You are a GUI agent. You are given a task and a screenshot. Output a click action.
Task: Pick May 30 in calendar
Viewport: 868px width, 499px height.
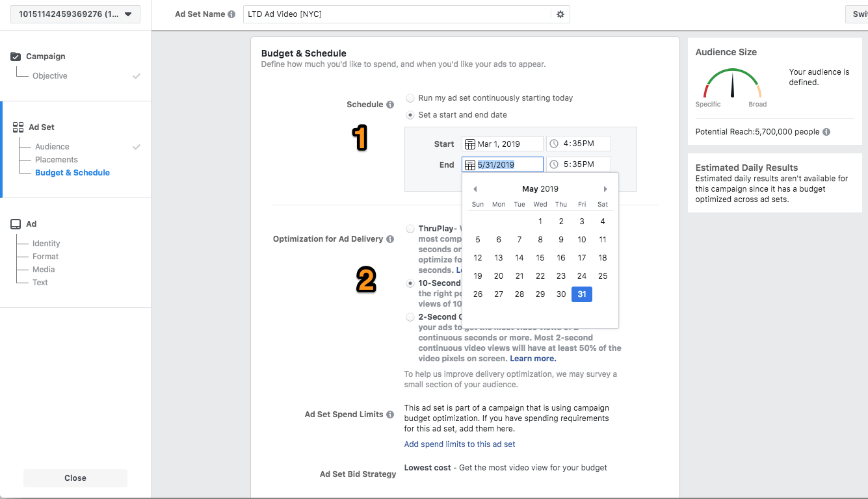click(561, 294)
